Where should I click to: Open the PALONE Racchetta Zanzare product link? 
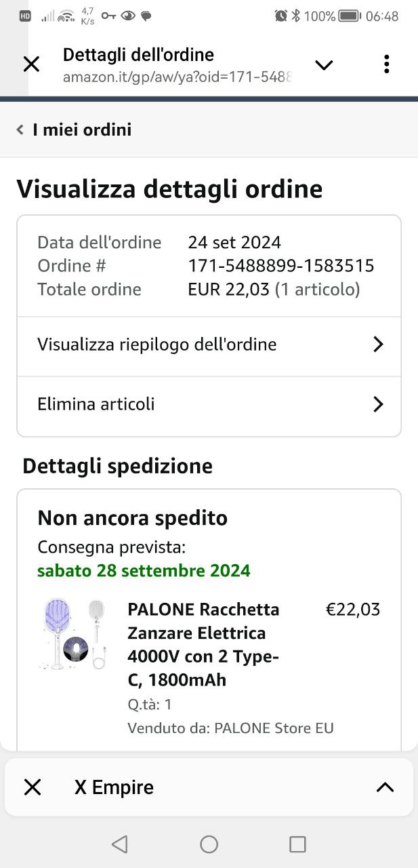point(203,644)
